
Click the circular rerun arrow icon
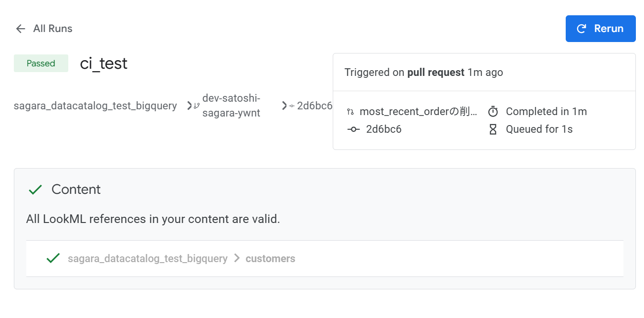(x=581, y=29)
